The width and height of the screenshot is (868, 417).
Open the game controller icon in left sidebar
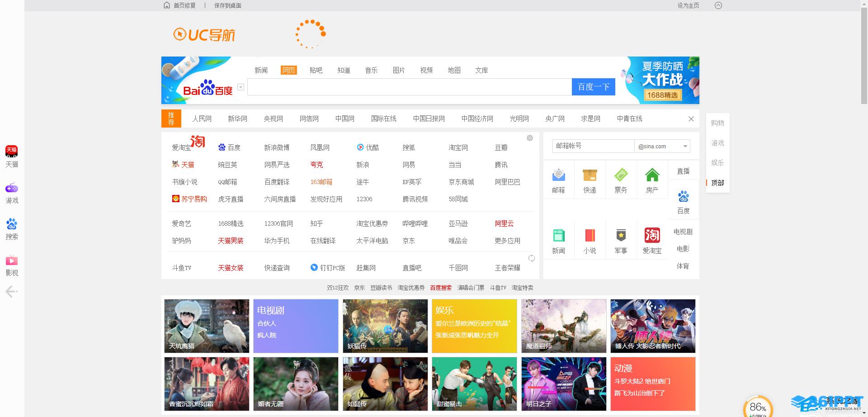pyautogui.click(x=12, y=188)
